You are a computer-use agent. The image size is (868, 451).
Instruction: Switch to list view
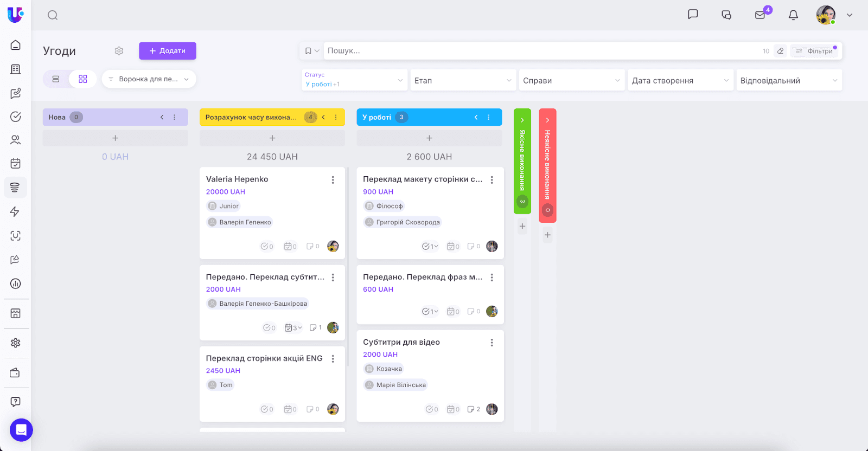pos(56,79)
